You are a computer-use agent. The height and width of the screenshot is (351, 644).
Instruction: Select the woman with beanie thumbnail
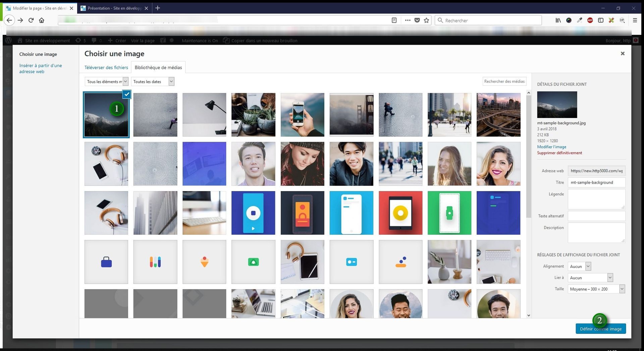[x=302, y=164]
